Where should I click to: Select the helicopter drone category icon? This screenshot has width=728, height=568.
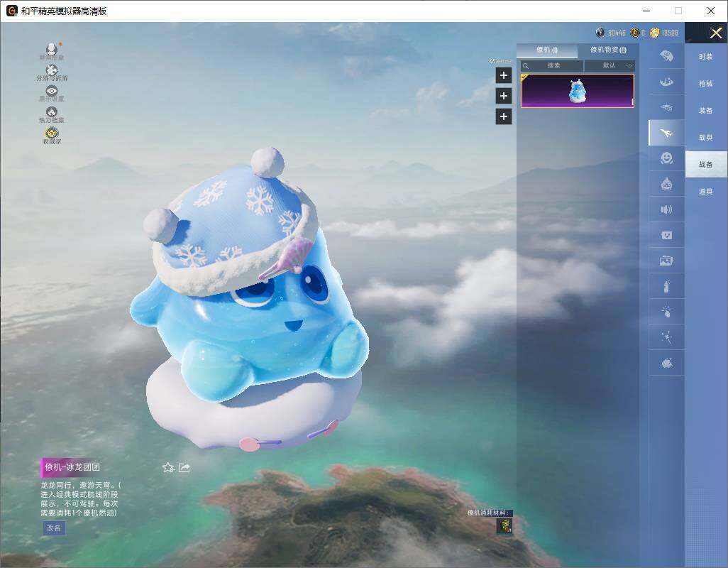(x=666, y=108)
